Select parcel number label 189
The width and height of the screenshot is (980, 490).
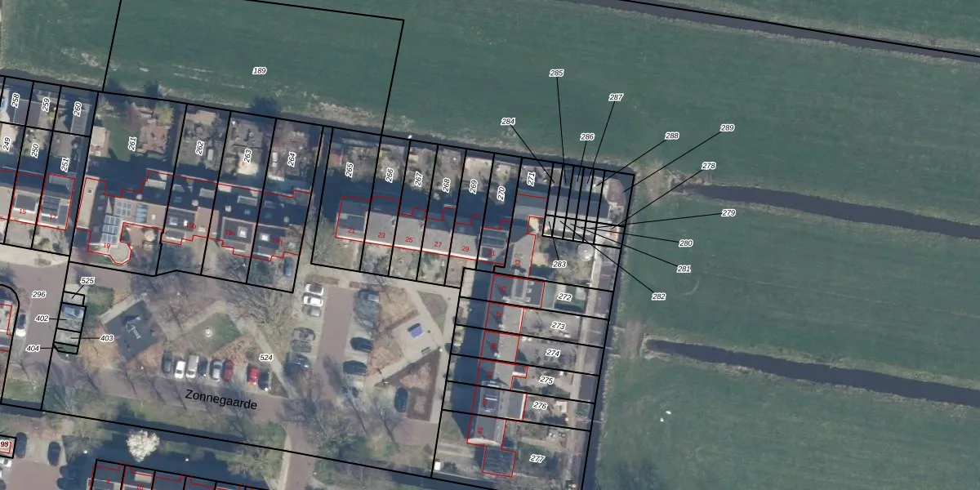click(x=260, y=71)
